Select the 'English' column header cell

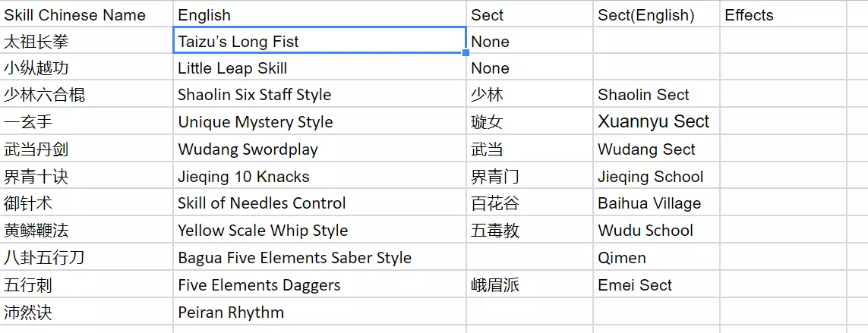click(x=204, y=15)
